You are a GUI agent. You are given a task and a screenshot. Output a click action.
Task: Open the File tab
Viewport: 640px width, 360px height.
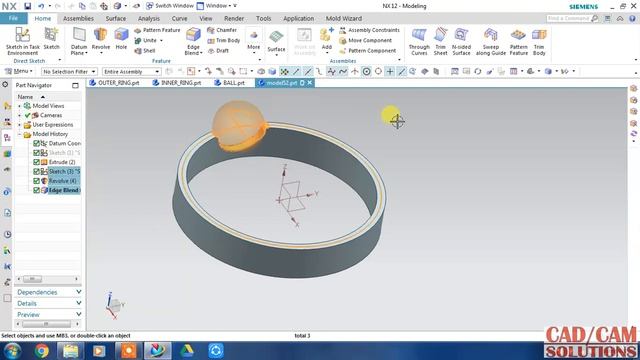13,18
